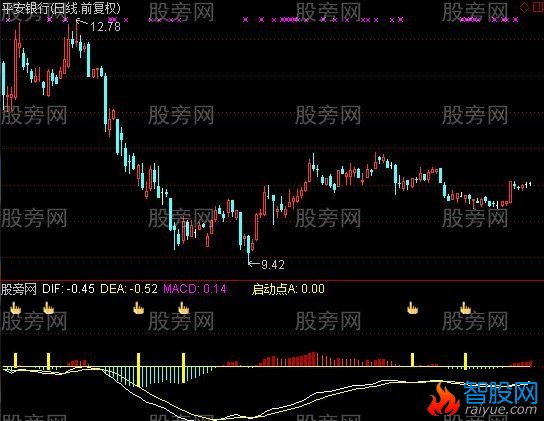The width and height of the screenshot is (544, 421).
Task: Click the third hand signal icon above MACD
Action: (x=138, y=308)
